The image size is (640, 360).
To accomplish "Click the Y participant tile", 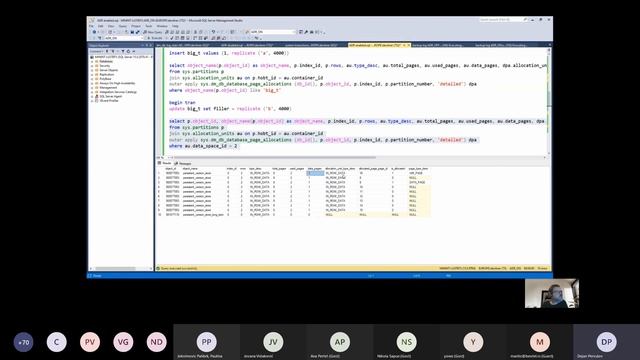I will coord(473,342).
